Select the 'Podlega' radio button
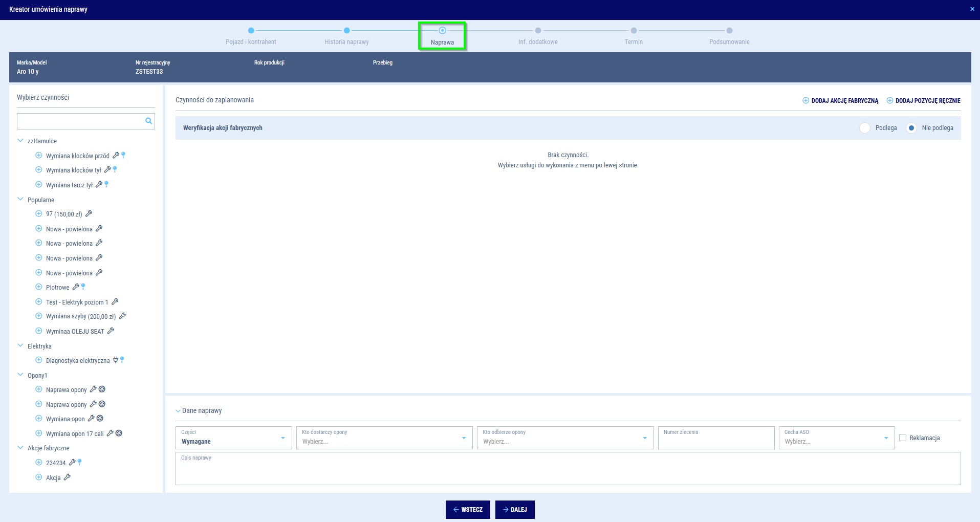 pos(865,128)
